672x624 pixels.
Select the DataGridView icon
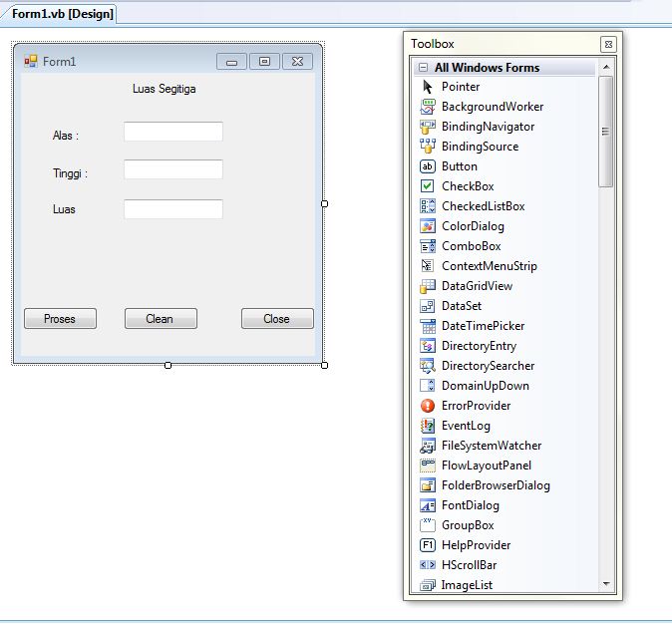(428, 286)
